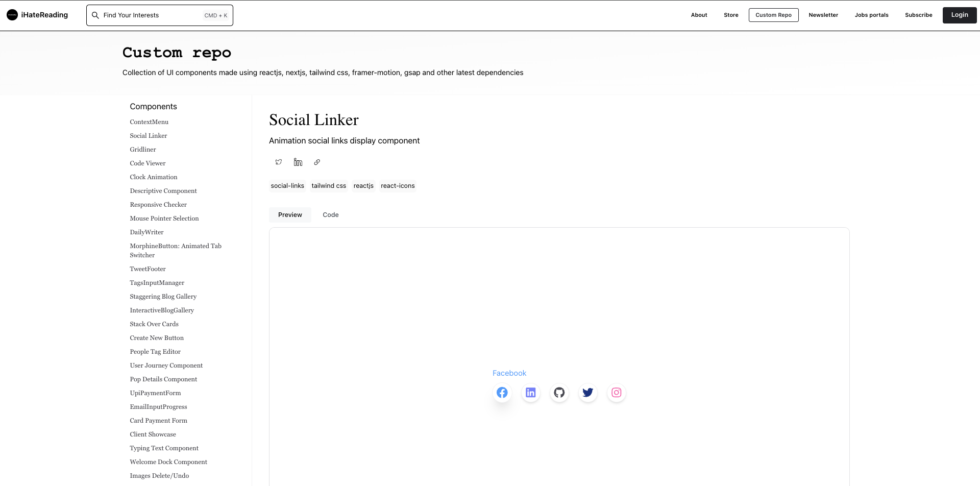
Task: Click the Twitter bird icon in preview
Action: click(588, 393)
